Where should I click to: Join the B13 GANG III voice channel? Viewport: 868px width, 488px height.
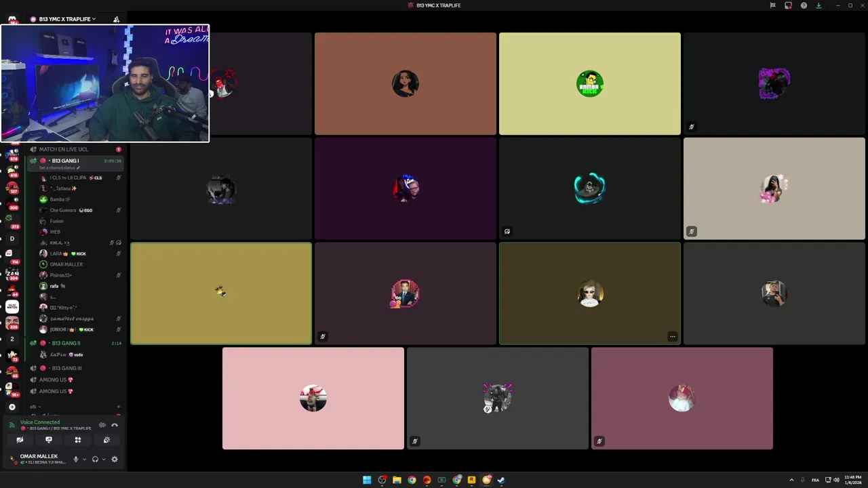(75, 368)
